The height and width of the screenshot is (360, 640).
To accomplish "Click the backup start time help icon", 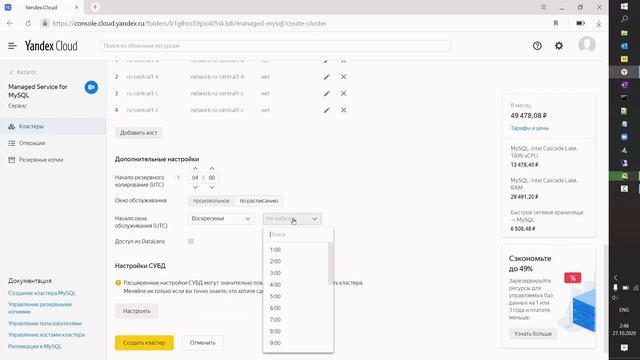I will pos(178,178).
